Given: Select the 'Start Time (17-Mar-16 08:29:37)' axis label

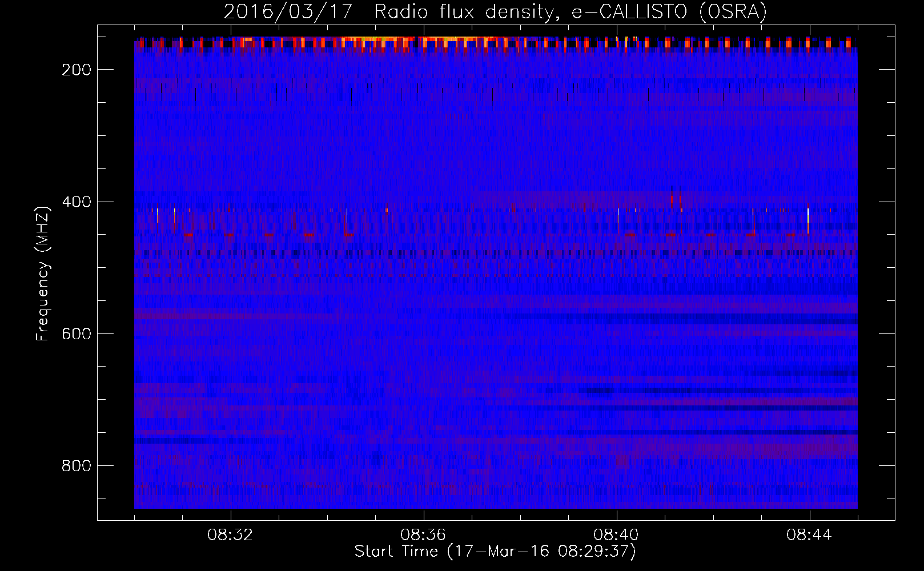Looking at the screenshot, I should tap(495, 552).
